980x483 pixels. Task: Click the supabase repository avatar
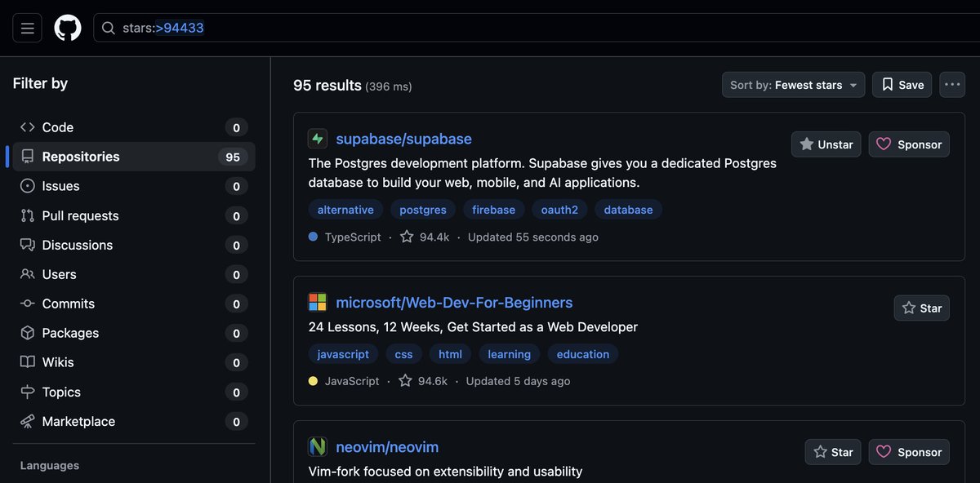pyautogui.click(x=318, y=139)
